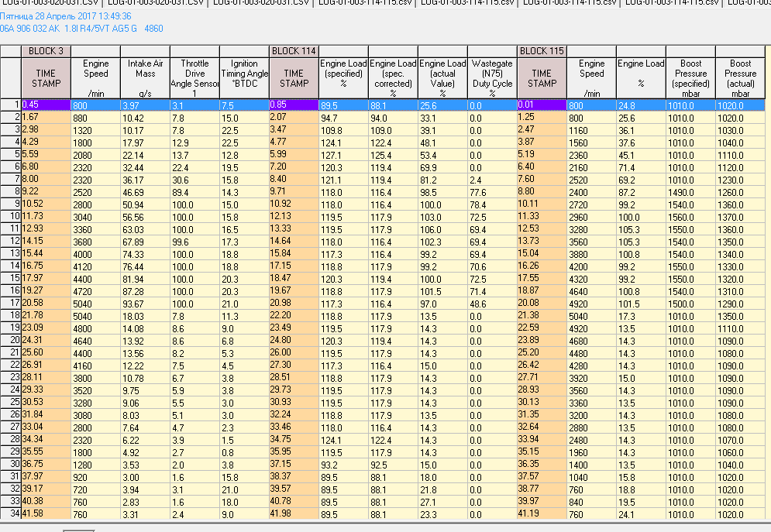This screenshot has width=771, height=532.
Task: Click the Ignition Timing Angle column header
Action: click(244, 78)
